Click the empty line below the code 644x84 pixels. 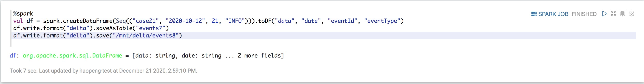pos(322,43)
